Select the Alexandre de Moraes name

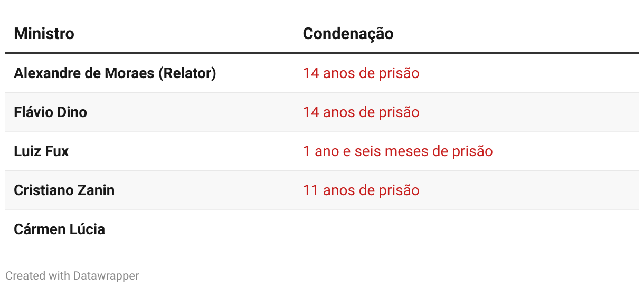tap(84, 73)
